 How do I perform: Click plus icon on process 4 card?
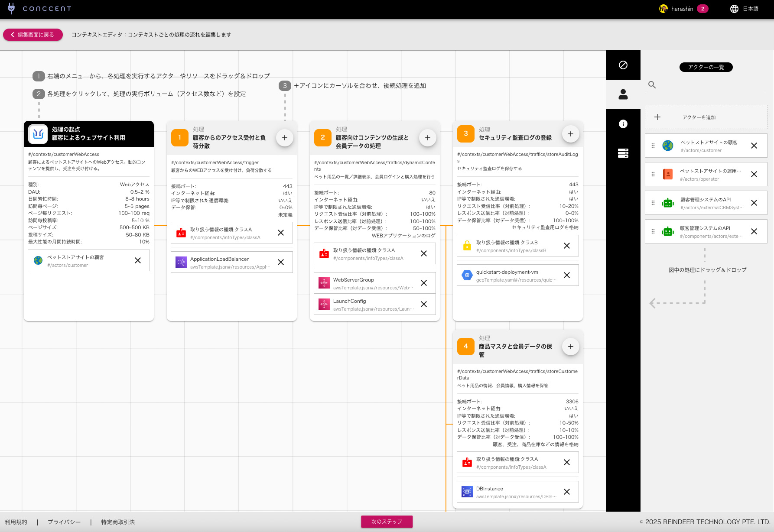tap(570, 347)
